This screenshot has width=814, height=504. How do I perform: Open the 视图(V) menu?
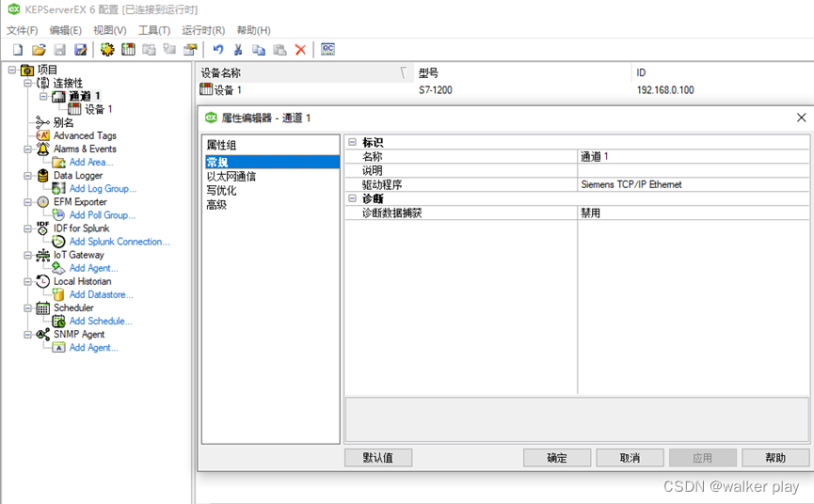pyautogui.click(x=109, y=31)
